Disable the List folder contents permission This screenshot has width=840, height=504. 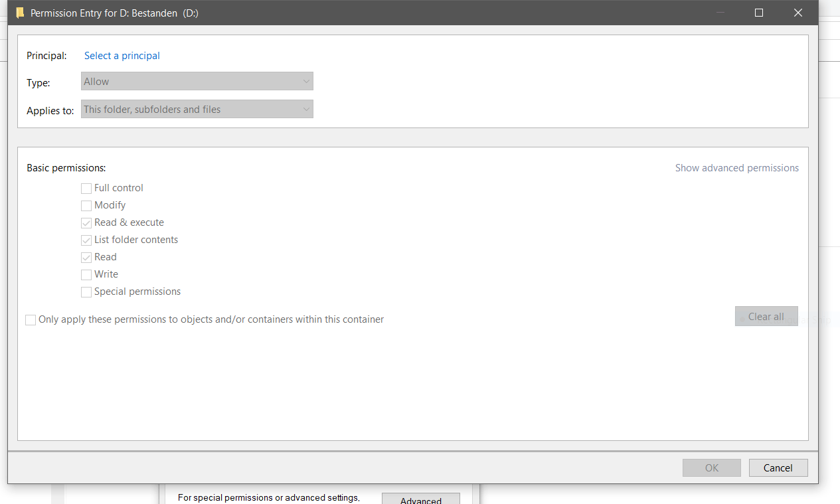tap(86, 240)
